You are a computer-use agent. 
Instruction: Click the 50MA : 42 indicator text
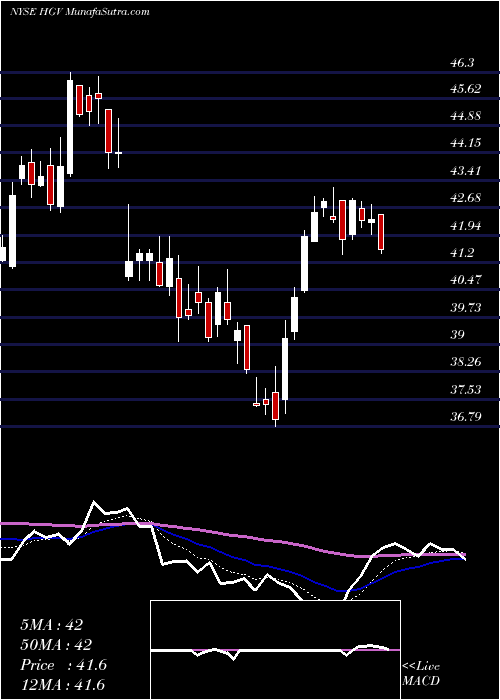pyautogui.click(x=56, y=645)
